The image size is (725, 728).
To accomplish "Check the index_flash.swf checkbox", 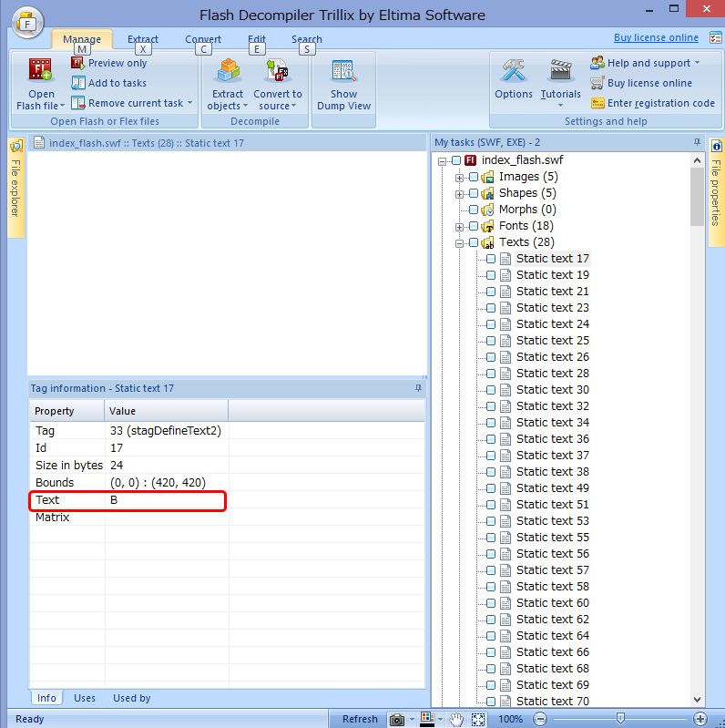I will [456, 160].
